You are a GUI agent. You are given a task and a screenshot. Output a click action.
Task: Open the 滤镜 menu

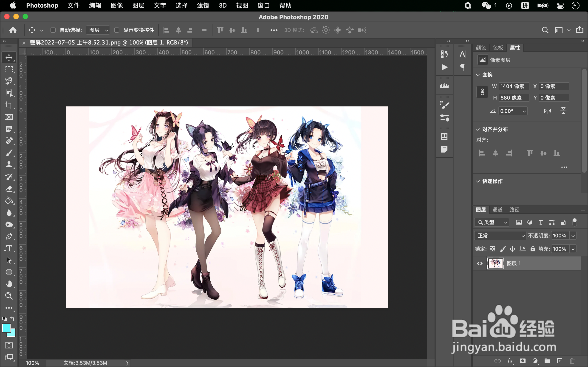[x=203, y=5]
